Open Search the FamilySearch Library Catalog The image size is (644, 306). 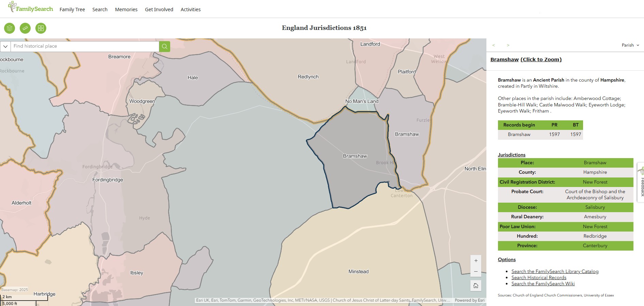pos(554,271)
